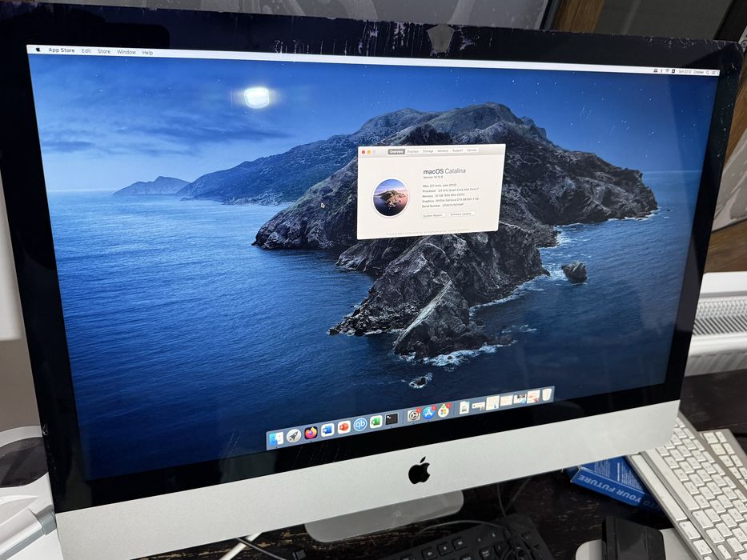
Task: Open qBittorrent in the Dock
Action: coord(360,424)
